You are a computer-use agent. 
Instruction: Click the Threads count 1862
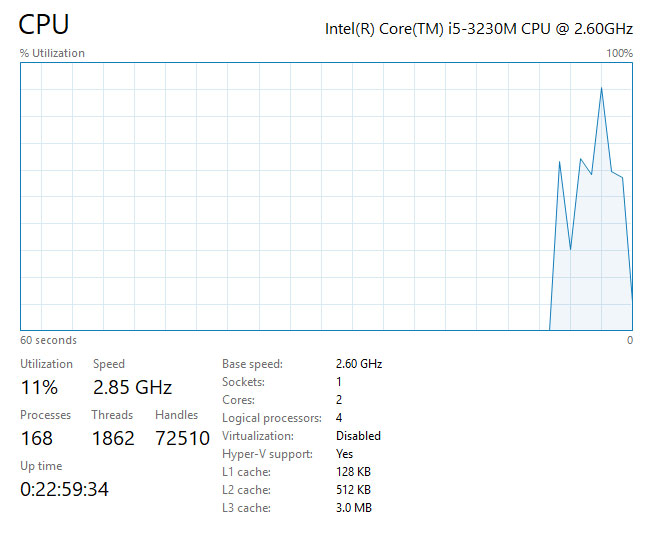[x=112, y=438]
